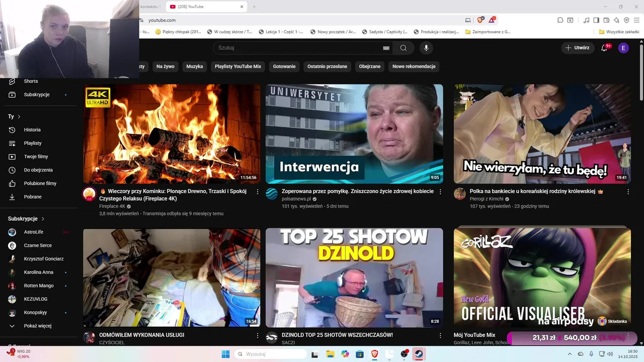
Task: Open Leo AI sparkle icon
Action: (x=616, y=20)
